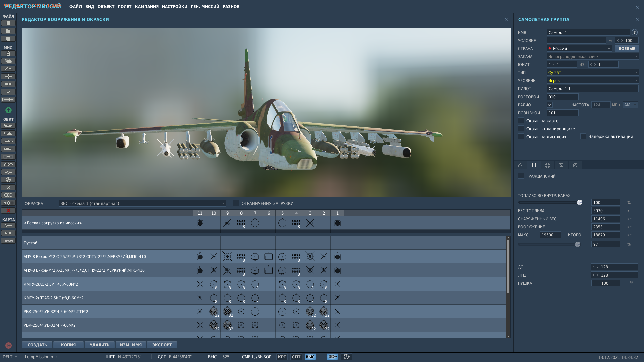Open the УРОВЕНЬ dropdown showing Игрок
The height and width of the screenshot is (362, 644).
(x=593, y=80)
